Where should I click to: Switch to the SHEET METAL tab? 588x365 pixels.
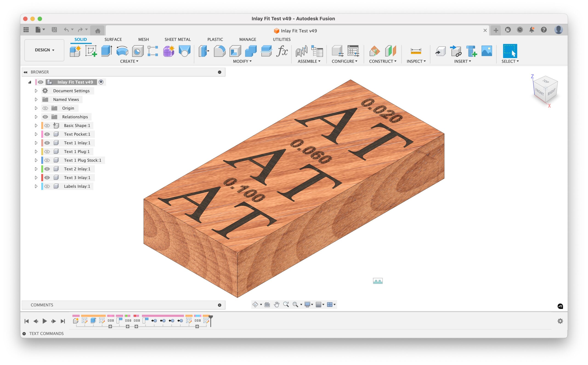tap(177, 39)
